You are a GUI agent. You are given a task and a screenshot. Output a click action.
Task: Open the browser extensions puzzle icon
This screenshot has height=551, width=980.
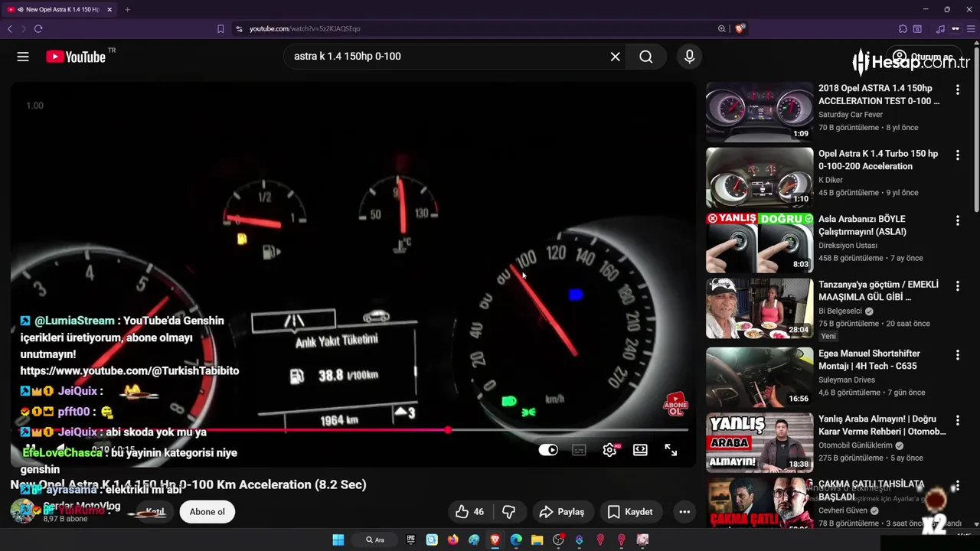[903, 28]
